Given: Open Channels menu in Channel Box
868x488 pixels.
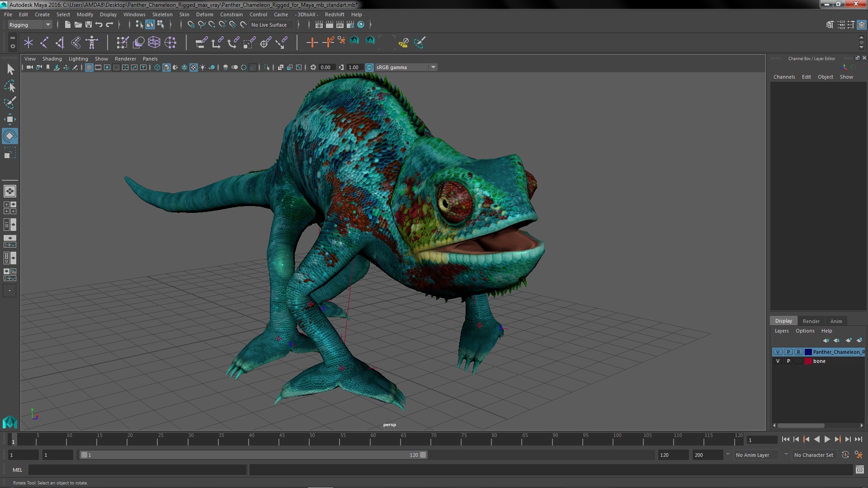Looking at the screenshot, I should [784, 77].
